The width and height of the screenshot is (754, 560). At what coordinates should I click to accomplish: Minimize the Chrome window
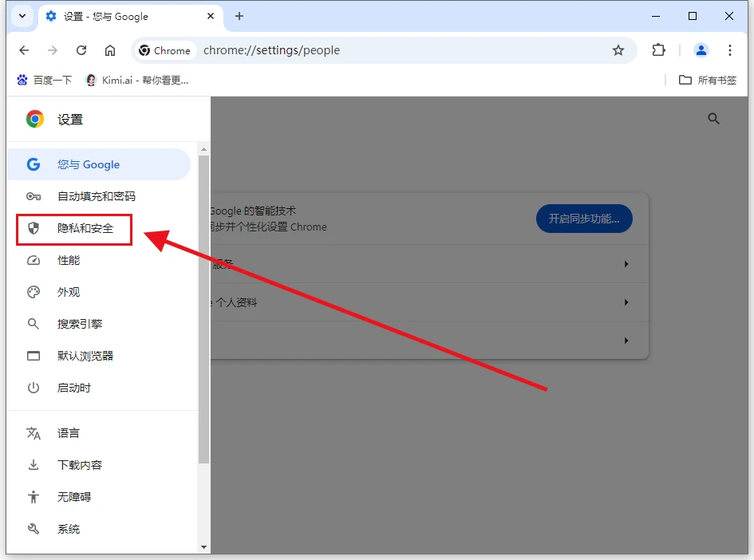point(655,16)
